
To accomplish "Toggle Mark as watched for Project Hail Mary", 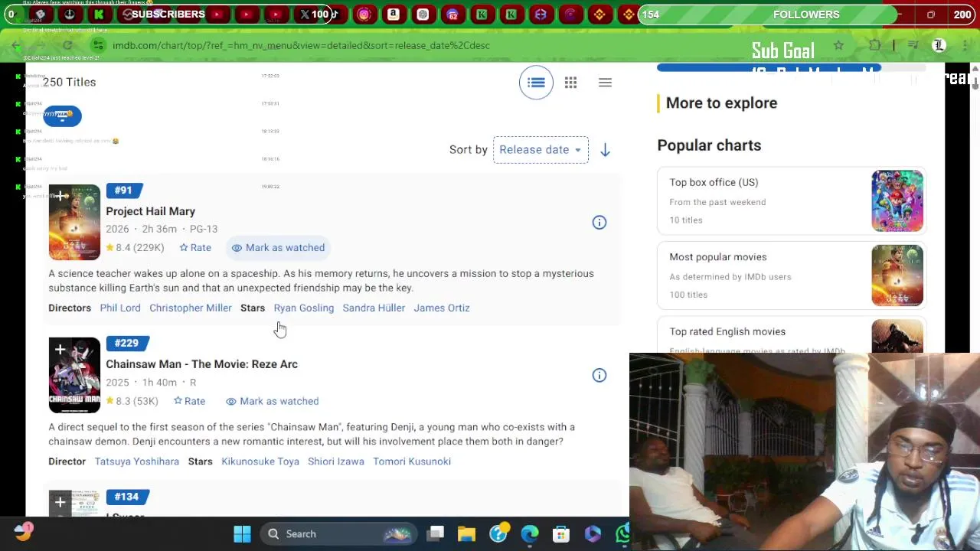I will click(x=278, y=247).
